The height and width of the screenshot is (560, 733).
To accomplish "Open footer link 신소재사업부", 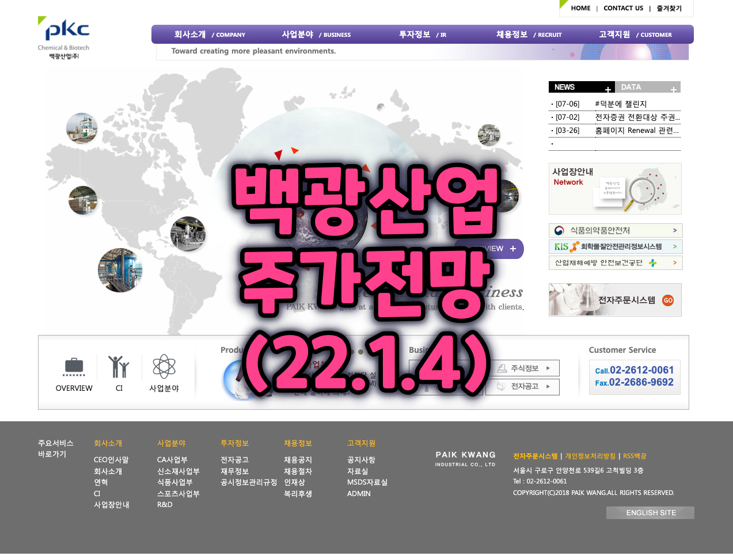I will pyautogui.click(x=178, y=471).
